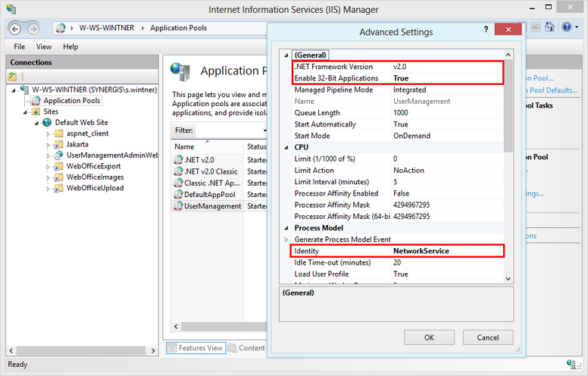Click W-WS-WINTNER in address breadcrumb

coord(107,28)
